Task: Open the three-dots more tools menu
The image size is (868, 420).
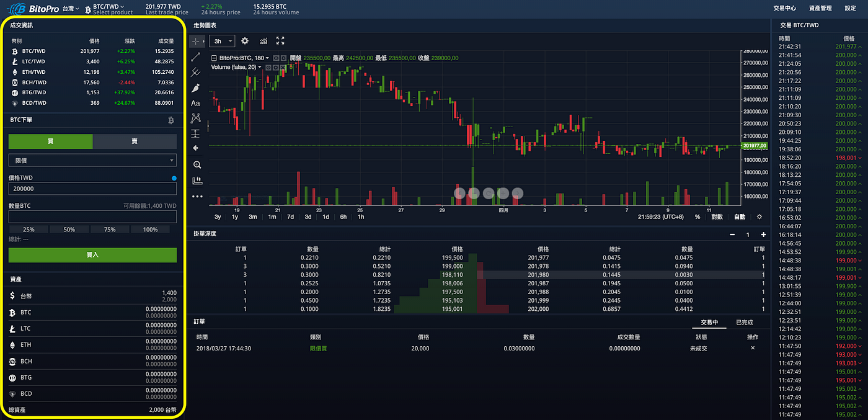Action: click(x=197, y=197)
